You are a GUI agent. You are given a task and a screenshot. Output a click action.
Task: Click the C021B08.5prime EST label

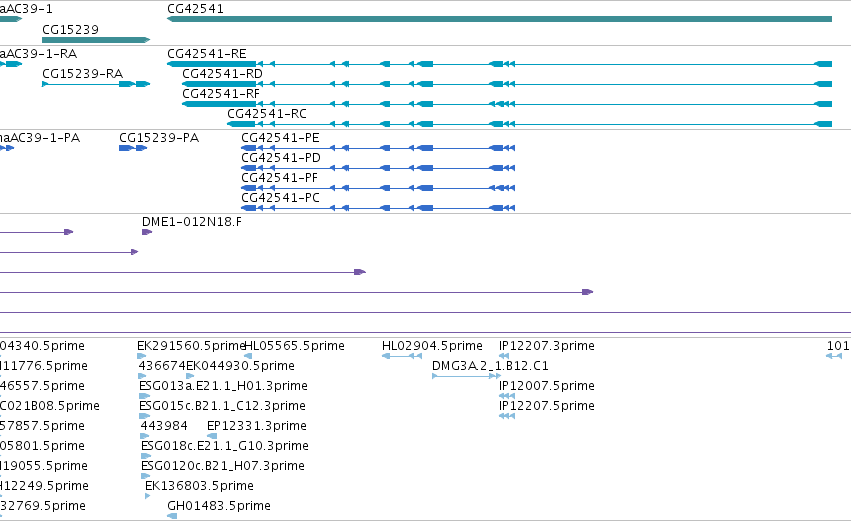[49, 406]
